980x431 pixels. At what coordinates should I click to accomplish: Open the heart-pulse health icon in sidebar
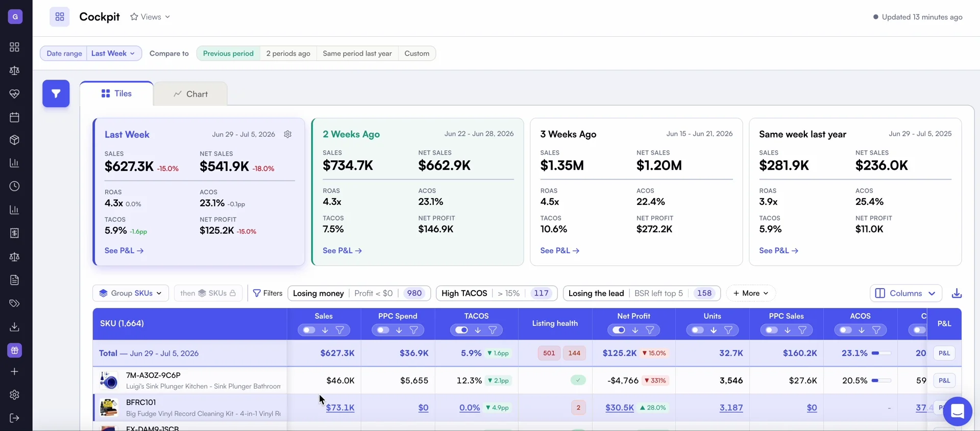[14, 94]
